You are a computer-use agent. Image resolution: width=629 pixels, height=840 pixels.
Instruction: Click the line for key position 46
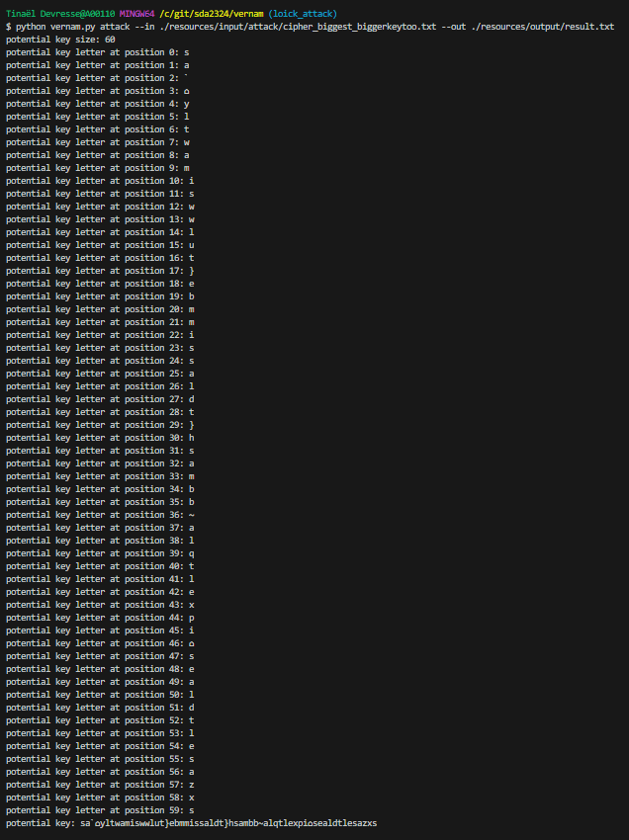(x=100, y=644)
